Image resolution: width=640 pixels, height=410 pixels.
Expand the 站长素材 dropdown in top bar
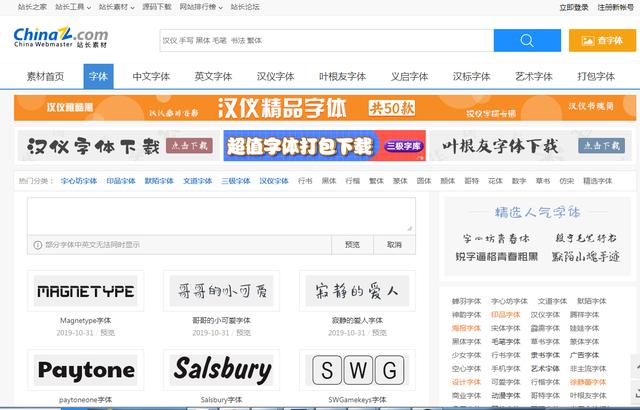pyautogui.click(x=115, y=7)
